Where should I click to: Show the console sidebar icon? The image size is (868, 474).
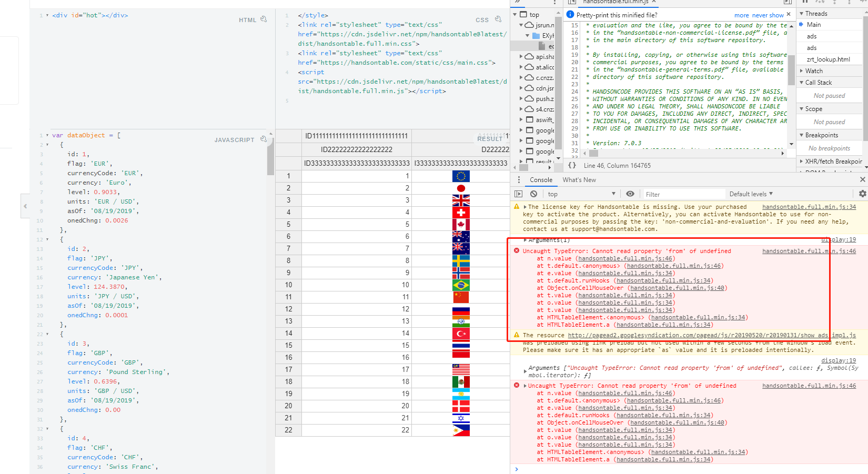(518, 194)
